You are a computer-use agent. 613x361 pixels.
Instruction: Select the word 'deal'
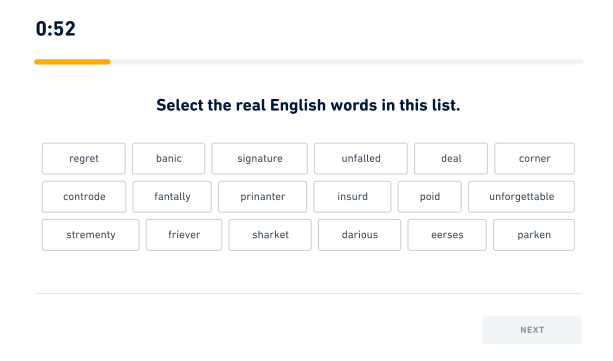pos(451,158)
